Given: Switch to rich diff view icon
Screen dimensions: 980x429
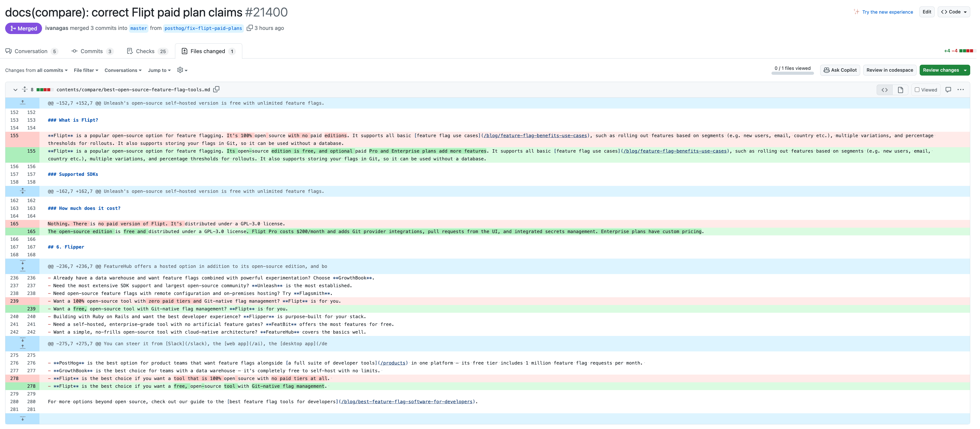Looking at the screenshot, I should pos(900,90).
